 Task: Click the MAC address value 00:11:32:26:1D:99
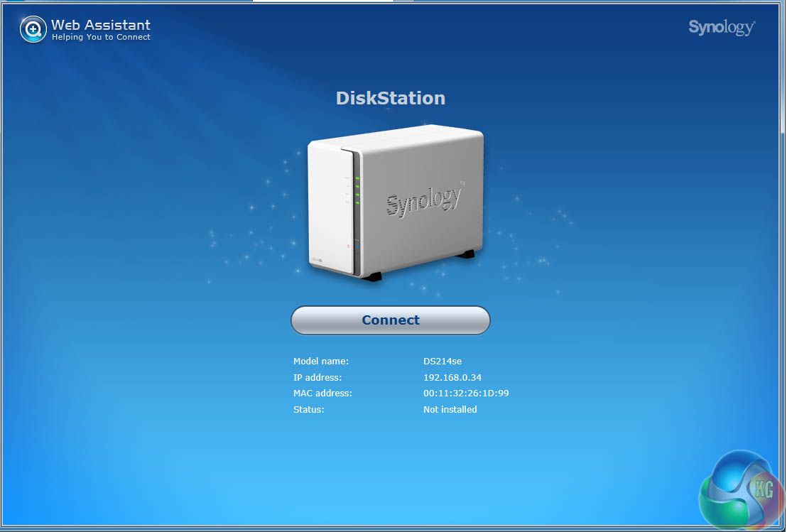(x=466, y=393)
